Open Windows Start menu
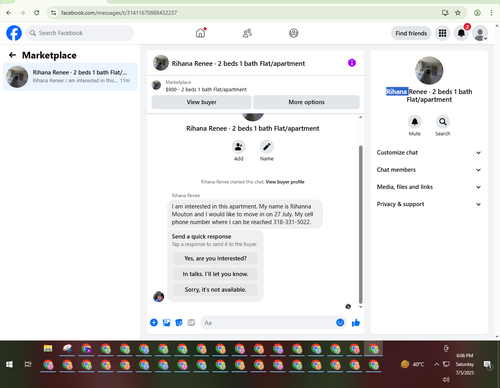The height and width of the screenshot is (388, 500). [x=9, y=364]
